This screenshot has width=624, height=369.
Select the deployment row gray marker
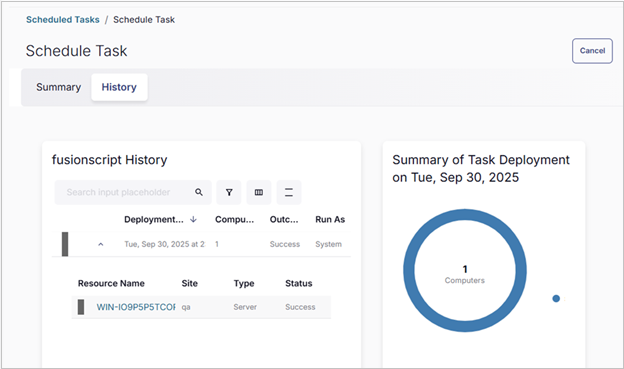65,244
